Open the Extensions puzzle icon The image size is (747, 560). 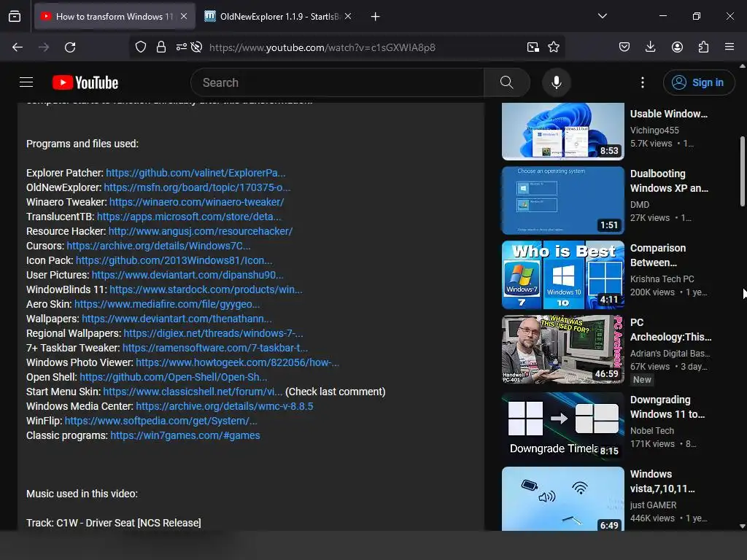[x=703, y=47]
